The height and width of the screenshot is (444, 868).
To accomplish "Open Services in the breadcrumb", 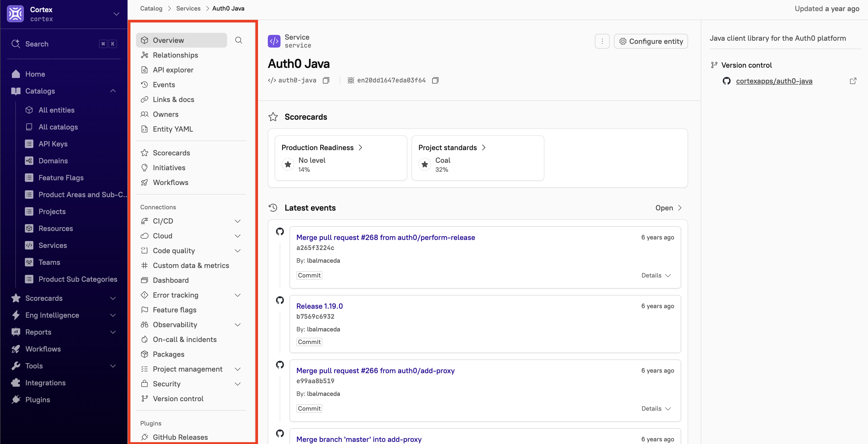I will 188,8.
